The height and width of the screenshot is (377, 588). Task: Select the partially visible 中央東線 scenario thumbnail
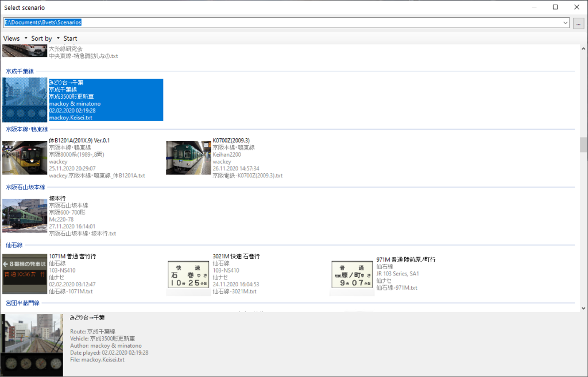click(25, 51)
